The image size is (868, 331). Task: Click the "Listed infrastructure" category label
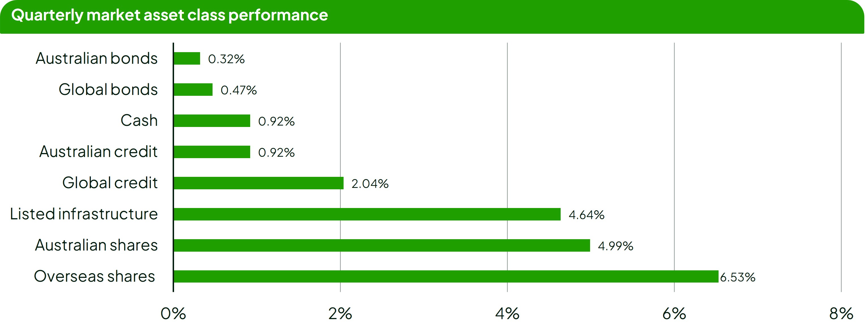84,214
